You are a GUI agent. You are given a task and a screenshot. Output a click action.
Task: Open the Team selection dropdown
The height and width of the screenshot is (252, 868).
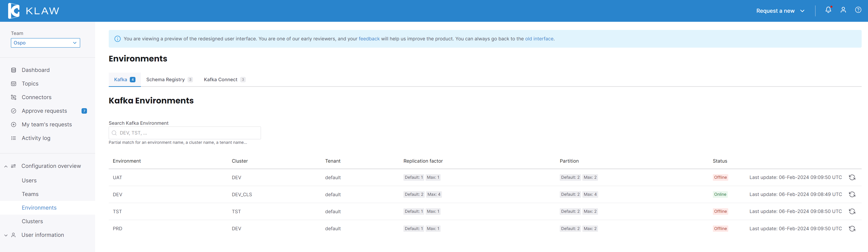click(x=45, y=43)
